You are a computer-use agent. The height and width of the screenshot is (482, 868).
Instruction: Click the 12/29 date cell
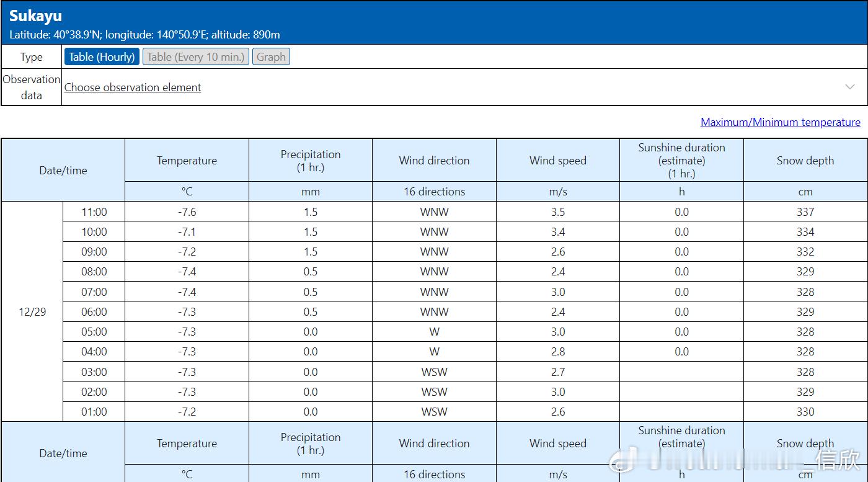(x=32, y=312)
